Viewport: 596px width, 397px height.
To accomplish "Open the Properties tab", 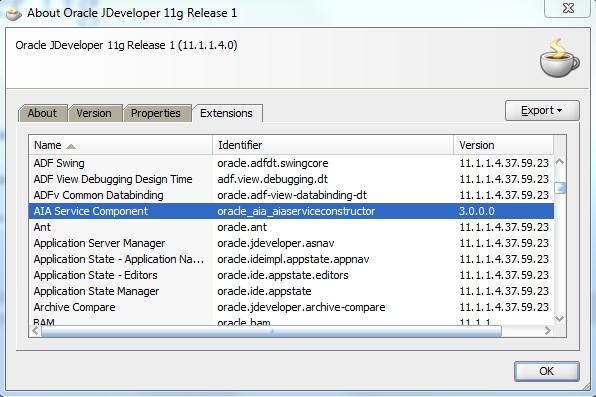I will click(157, 113).
